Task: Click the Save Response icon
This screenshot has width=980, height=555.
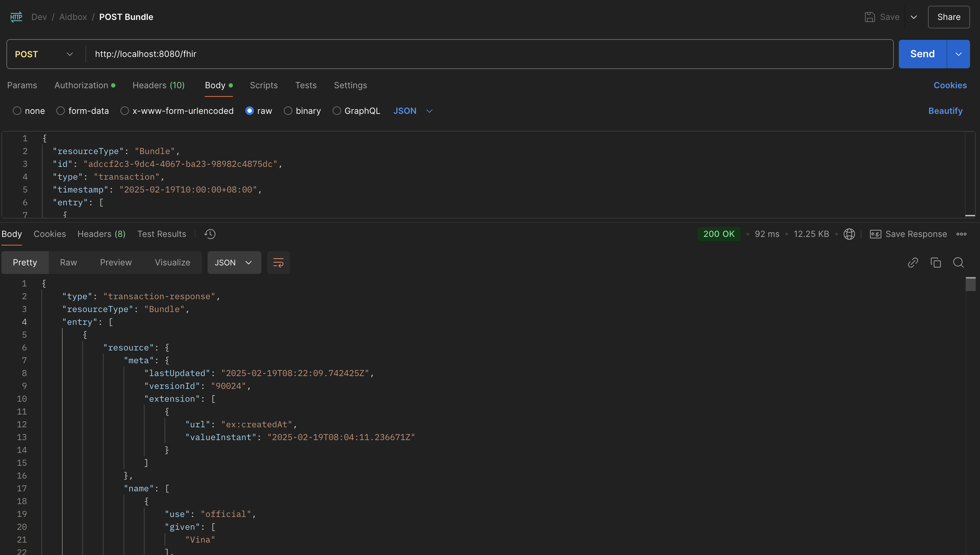Action: pyautogui.click(x=875, y=234)
